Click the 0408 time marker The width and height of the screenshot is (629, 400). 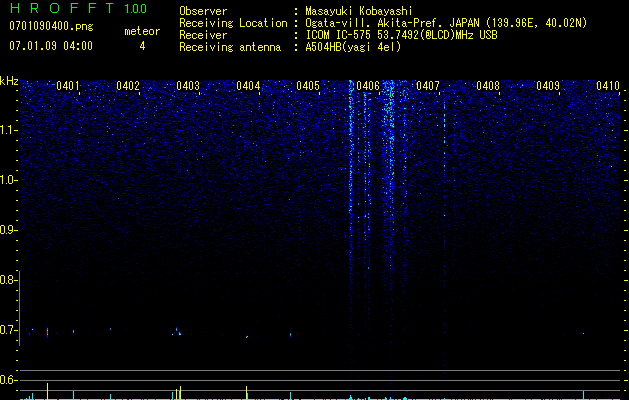point(488,86)
